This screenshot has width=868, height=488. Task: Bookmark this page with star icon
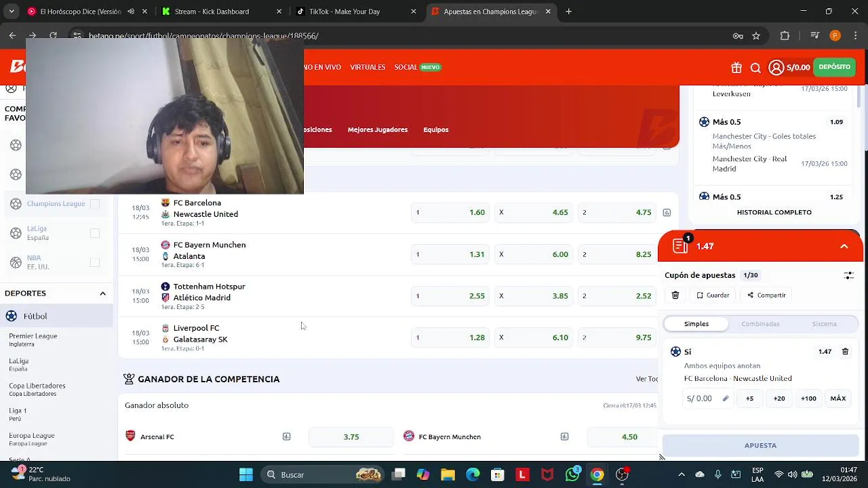pos(756,36)
